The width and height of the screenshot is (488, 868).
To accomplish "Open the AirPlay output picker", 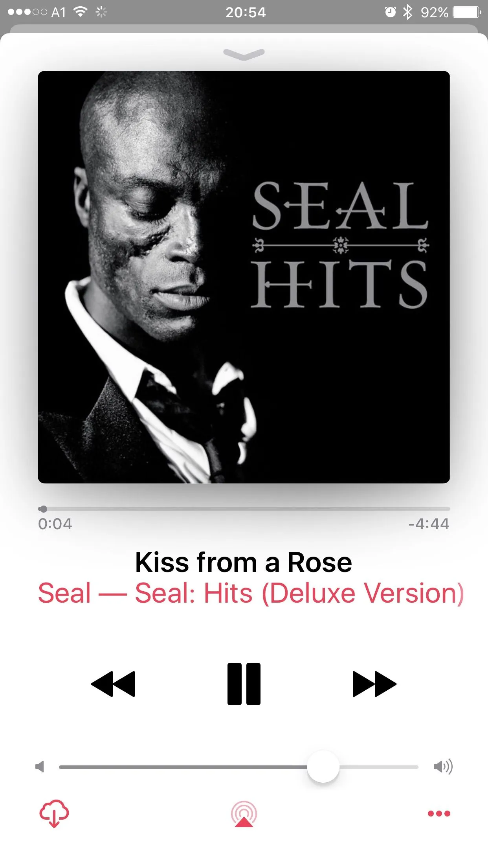I will [244, 814].
